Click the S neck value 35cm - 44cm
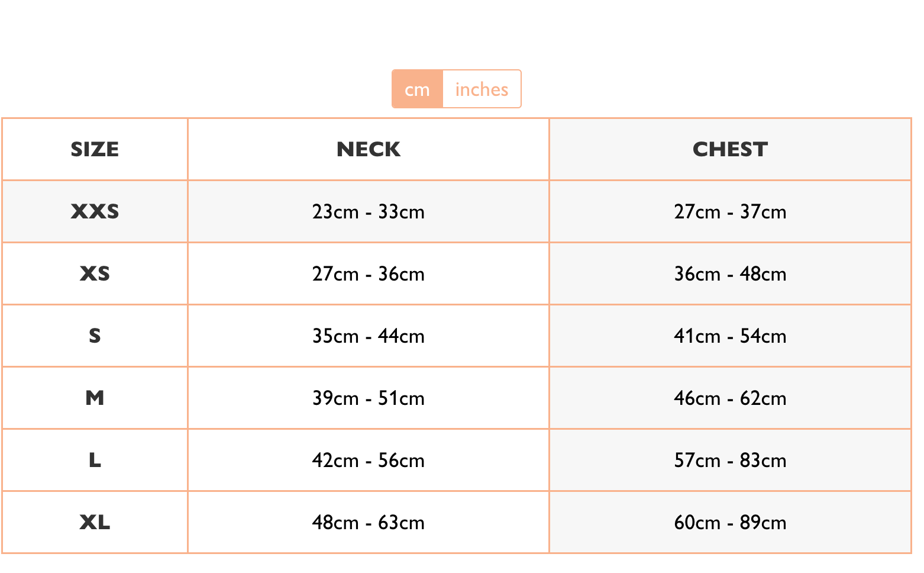The height and width of the screenshot is (573, 924). (x=369, y=336)
